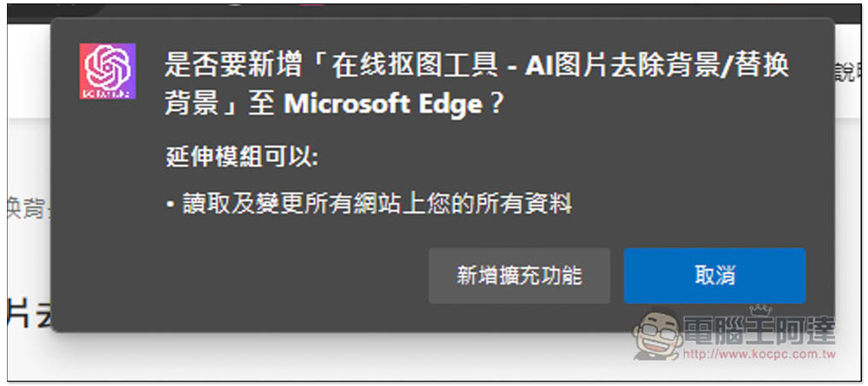Click the white page area below the dialog
The image size is (868, 386).
pos(332,359)
